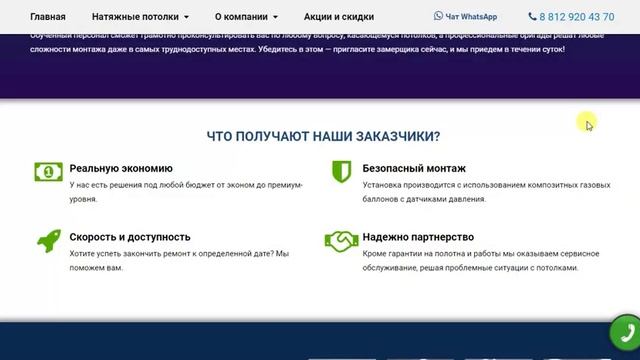640x360 pixels.
Task: Click the green money banknote icon
Action: pos(49,172)
